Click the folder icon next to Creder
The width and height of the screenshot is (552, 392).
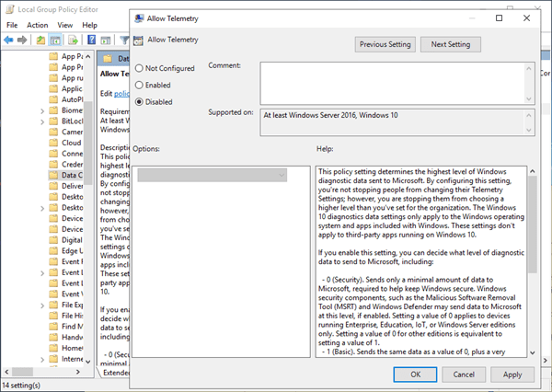coord(53,164)
